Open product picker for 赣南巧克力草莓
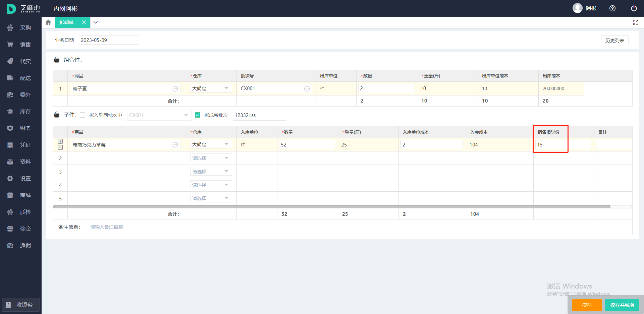 pyautogui.click(x=175, y=145)
